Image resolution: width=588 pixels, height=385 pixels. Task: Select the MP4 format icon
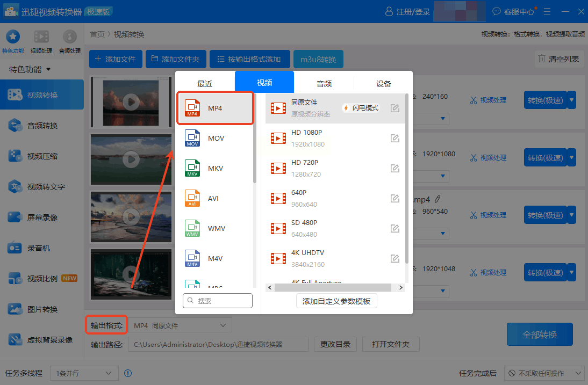click(192, 108)
